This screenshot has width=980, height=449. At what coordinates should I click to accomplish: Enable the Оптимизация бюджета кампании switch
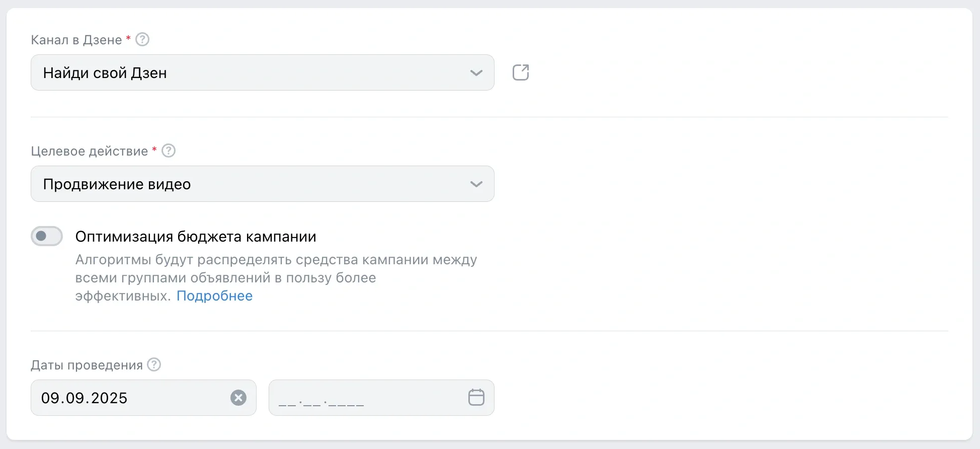47,236
